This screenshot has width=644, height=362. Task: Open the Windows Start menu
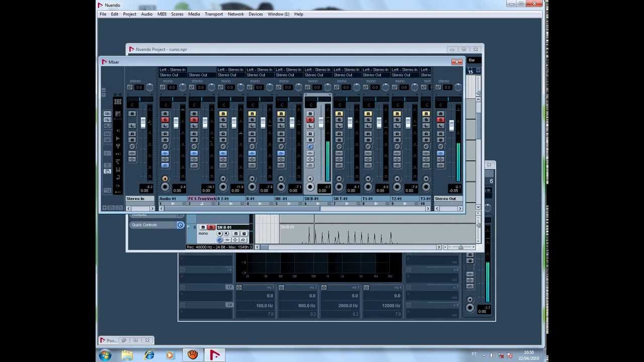(x=105, y=355)
